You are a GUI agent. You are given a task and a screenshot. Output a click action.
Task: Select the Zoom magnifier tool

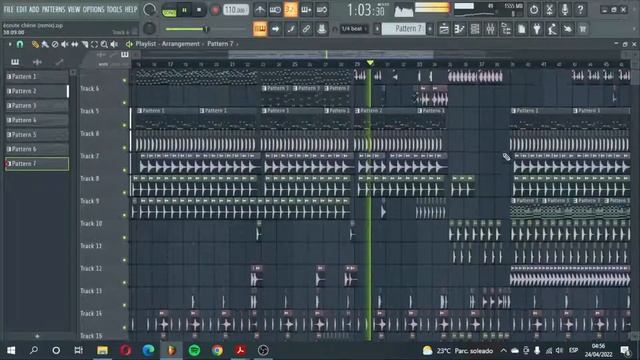(104, 44)
